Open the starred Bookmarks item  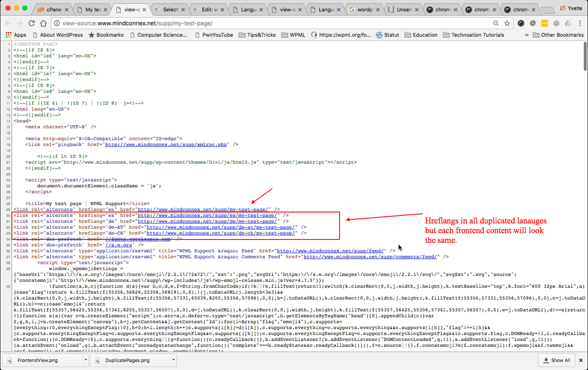tap(106, 35)
